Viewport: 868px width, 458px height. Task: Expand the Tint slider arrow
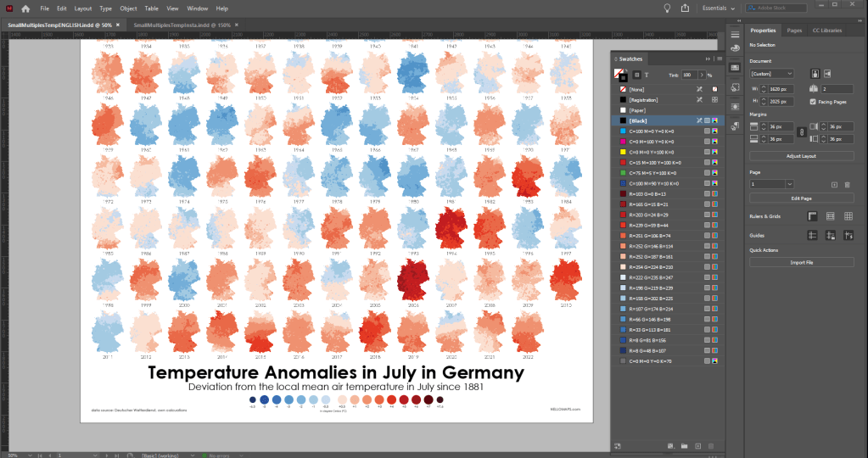point(702,75)
